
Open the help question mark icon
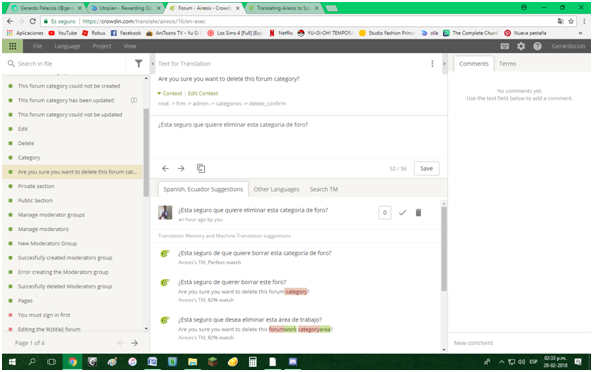[537, 46]
